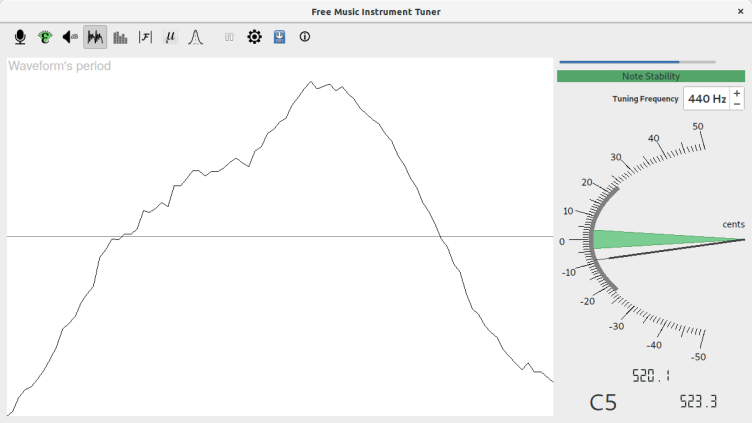
Task: Click the blue download save icon
Action: pos(279,37)
